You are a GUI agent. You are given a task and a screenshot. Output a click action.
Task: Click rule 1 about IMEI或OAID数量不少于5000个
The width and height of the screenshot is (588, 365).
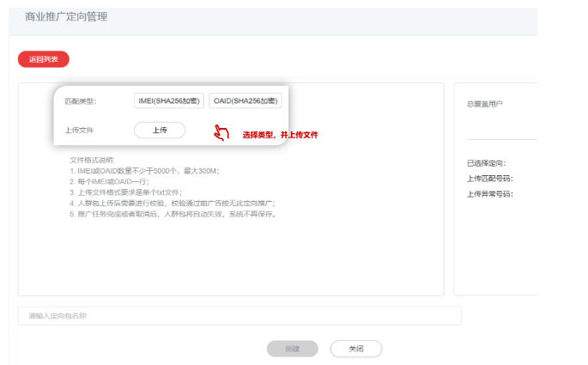(x=144, y=171)
